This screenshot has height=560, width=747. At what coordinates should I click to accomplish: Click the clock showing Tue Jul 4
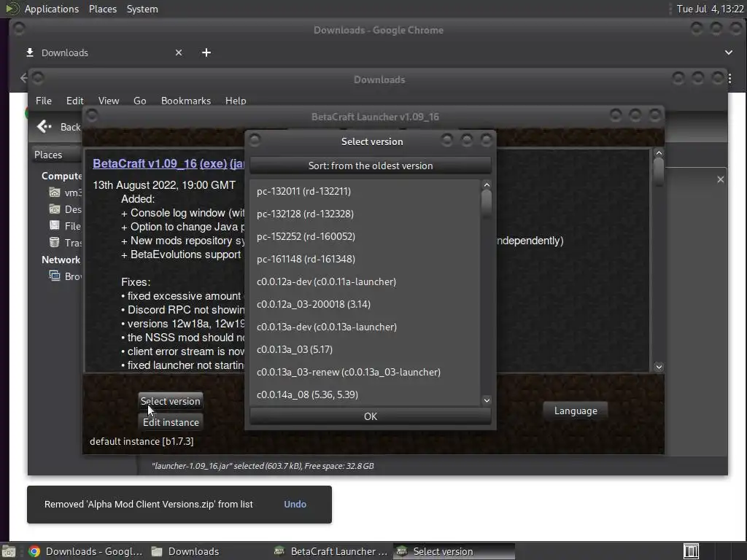point(710,9)
